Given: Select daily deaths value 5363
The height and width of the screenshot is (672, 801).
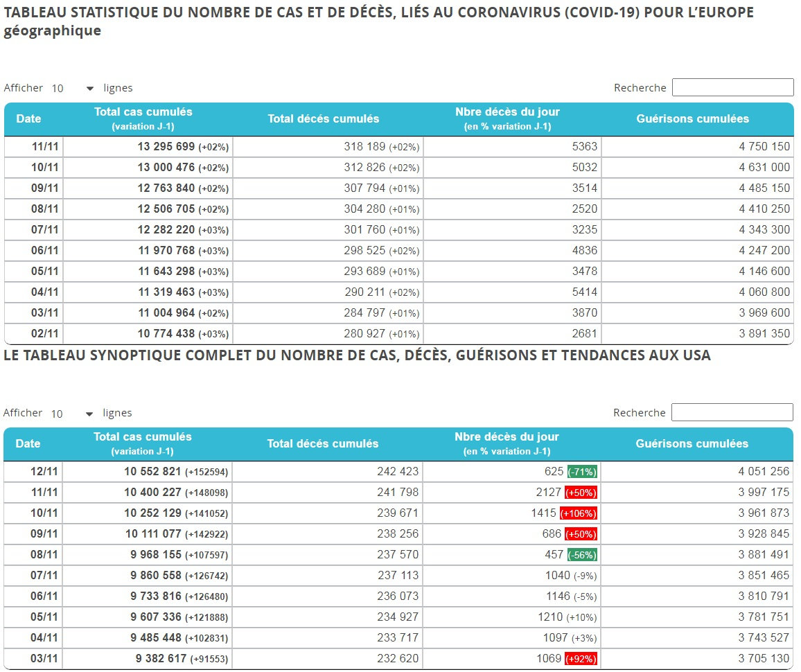Looking at the screenshot, I should (x=584, y=147).
